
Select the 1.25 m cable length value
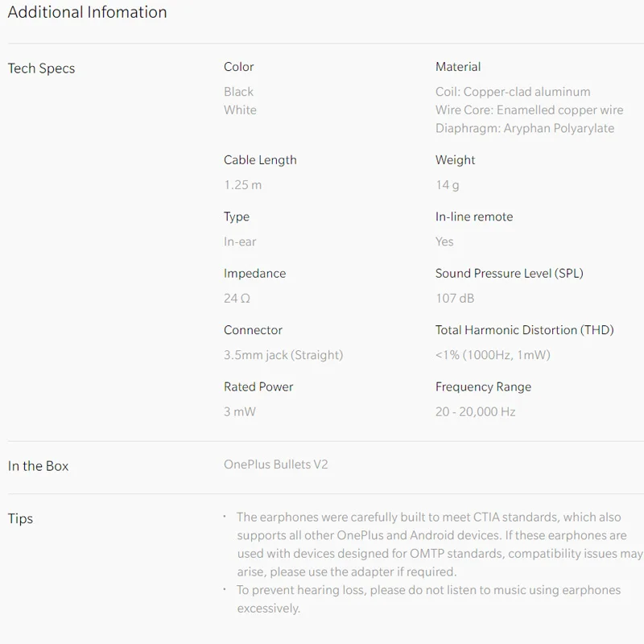tap(243, 185)
